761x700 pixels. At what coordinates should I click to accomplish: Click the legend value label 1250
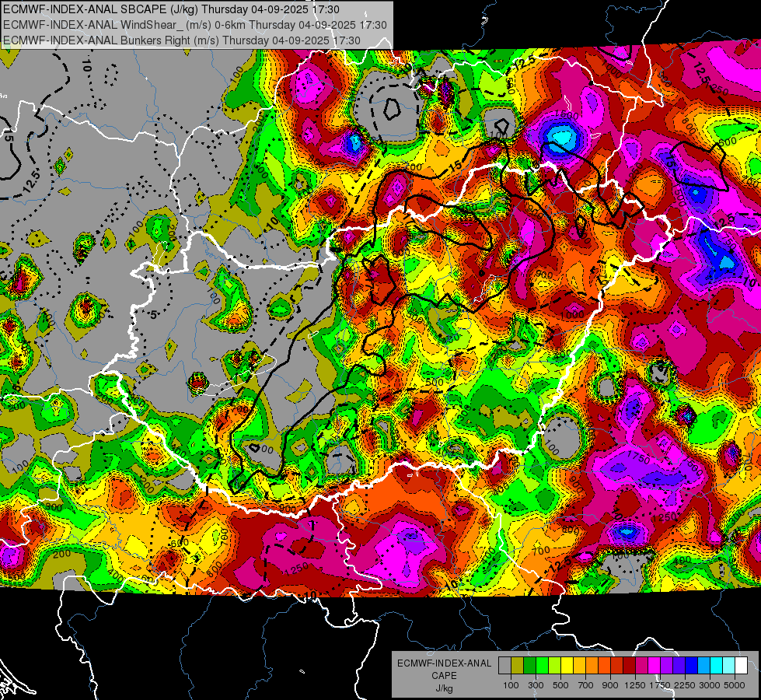click(x=635, y=685)
